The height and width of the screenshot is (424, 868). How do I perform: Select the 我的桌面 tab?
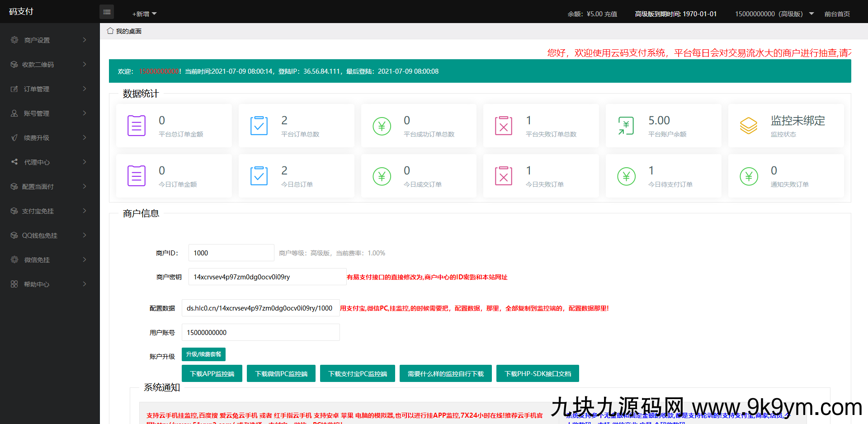click(128, 31)
